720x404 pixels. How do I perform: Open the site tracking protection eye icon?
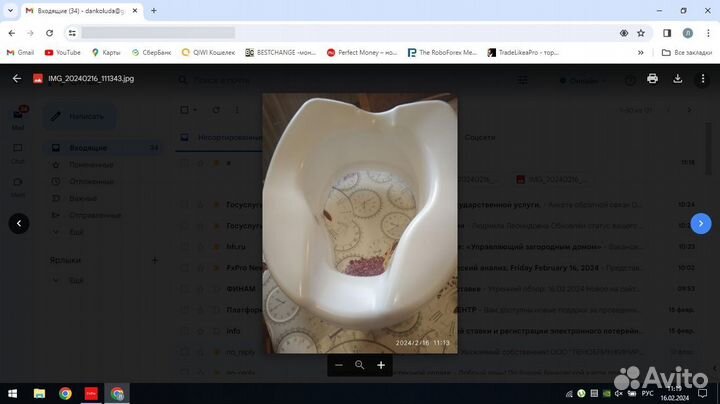coord(624,33)
